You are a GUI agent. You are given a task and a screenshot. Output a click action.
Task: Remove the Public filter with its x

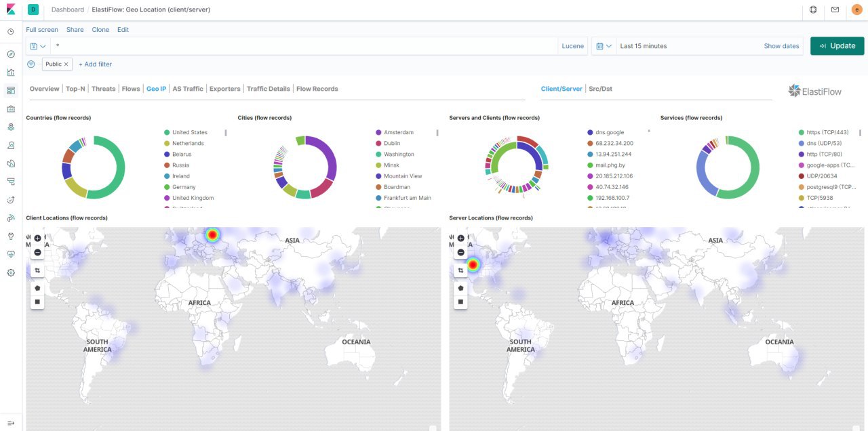[66, 64]
